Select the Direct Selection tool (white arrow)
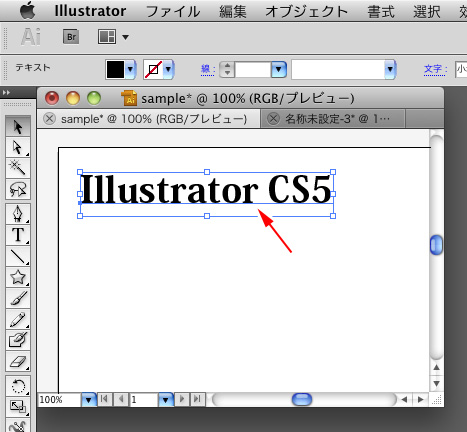This screenshot has height=432, width=467. pos(18,147)
